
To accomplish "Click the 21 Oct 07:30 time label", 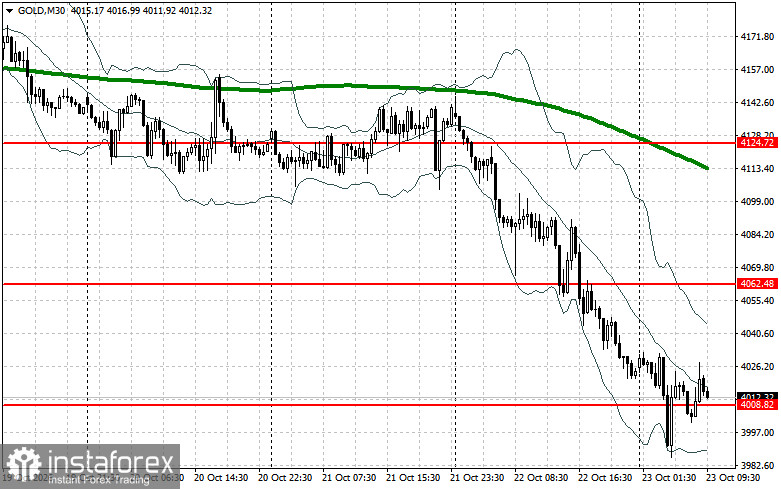I will 349,478.
